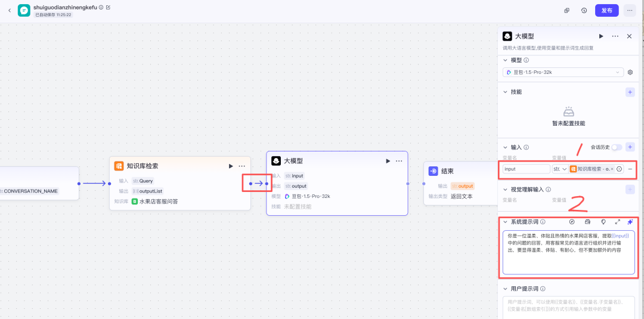Select the 知识库检索 node title
This screenshot has width=644, height=319.
click(142, 166)
